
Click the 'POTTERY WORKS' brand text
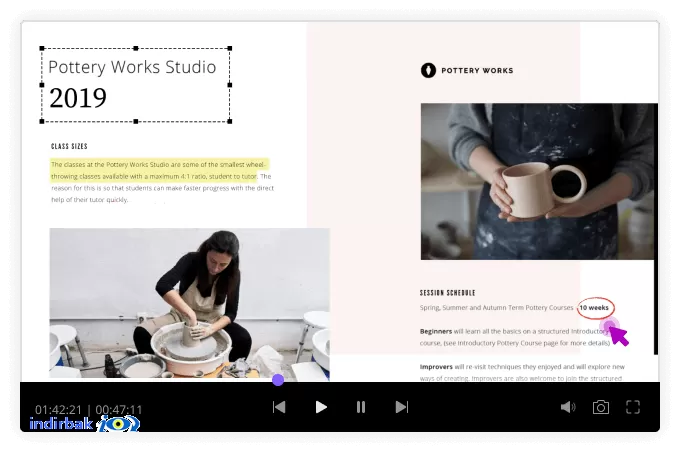[477, 70]
